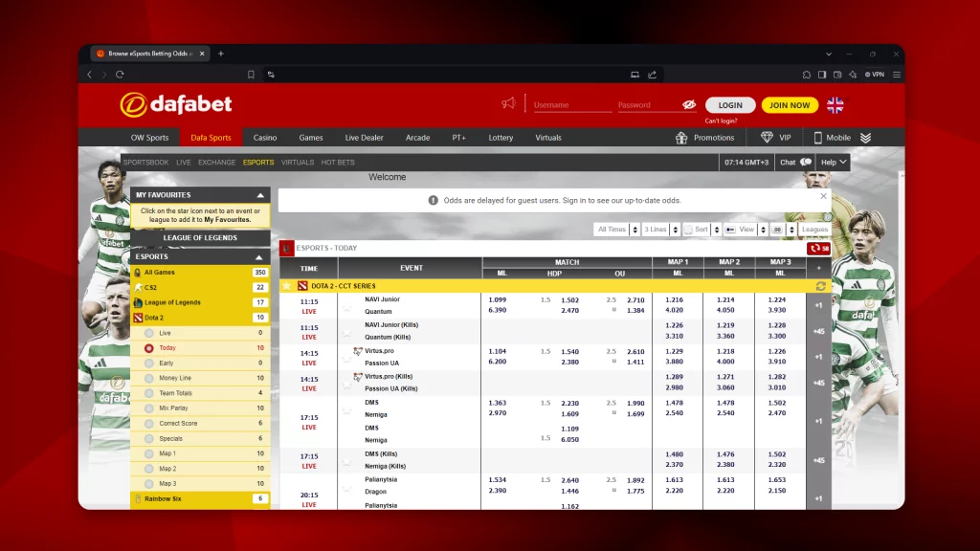The image size is (980, 551).
Task: Open the All Times dropdown
Action: (616, 230)
